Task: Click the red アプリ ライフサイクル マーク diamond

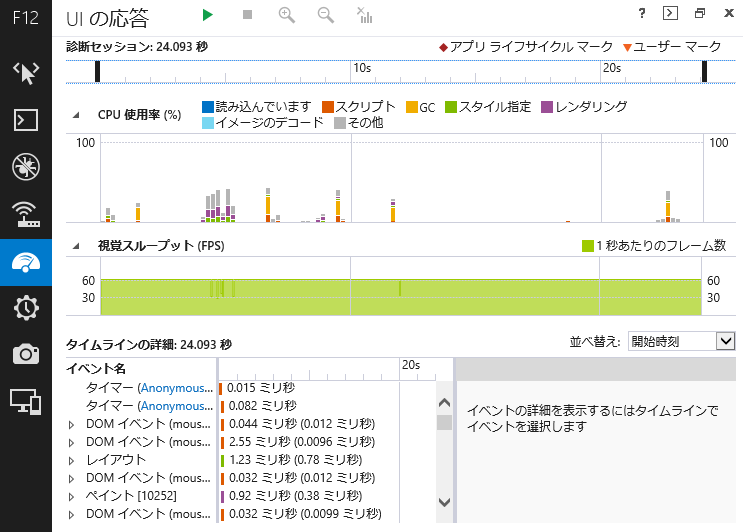Action: (x=443, y=47)
